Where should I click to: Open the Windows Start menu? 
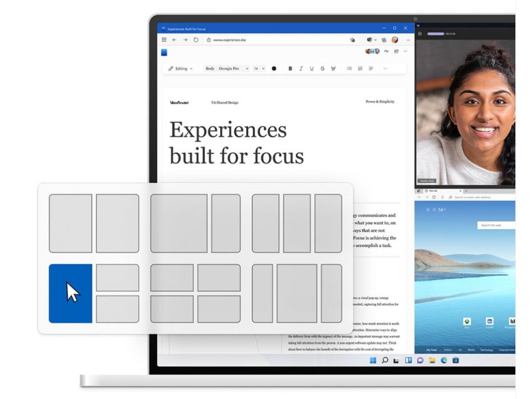click(x=373, y=361)
